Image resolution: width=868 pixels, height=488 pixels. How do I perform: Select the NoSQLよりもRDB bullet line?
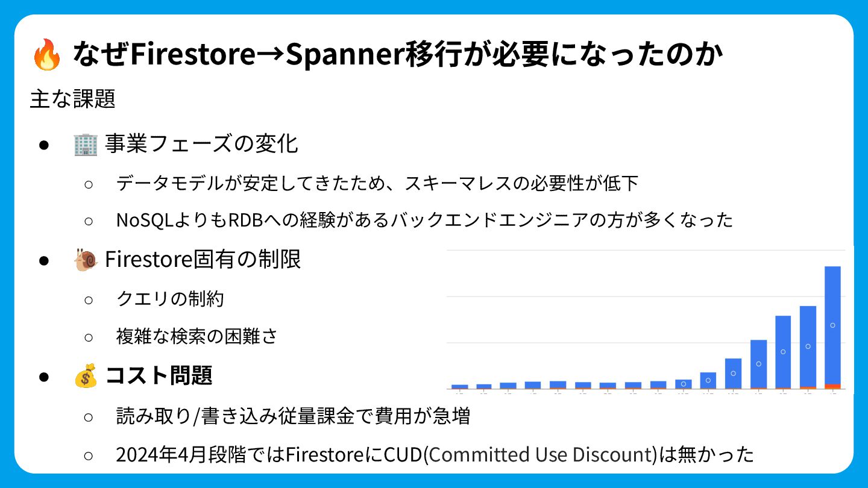[424, 220]
